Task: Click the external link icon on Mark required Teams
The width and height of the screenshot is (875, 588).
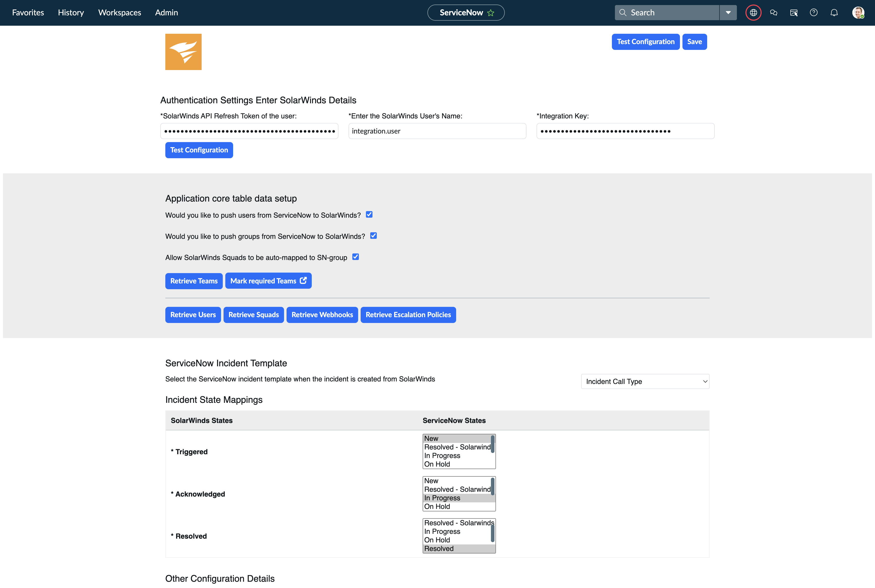Action: click(303, 280)
